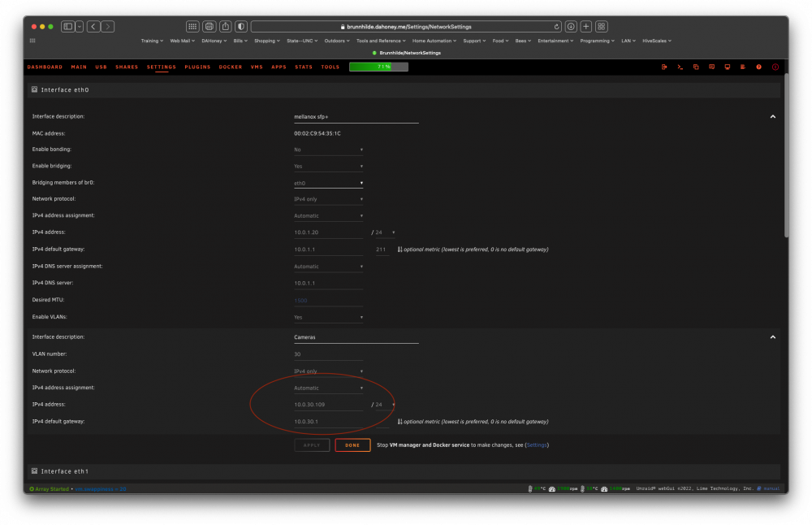Open Enable bridging dropdown
This screenshot has height=525, width=812.
pyautogui.click(x=328, y=167)
